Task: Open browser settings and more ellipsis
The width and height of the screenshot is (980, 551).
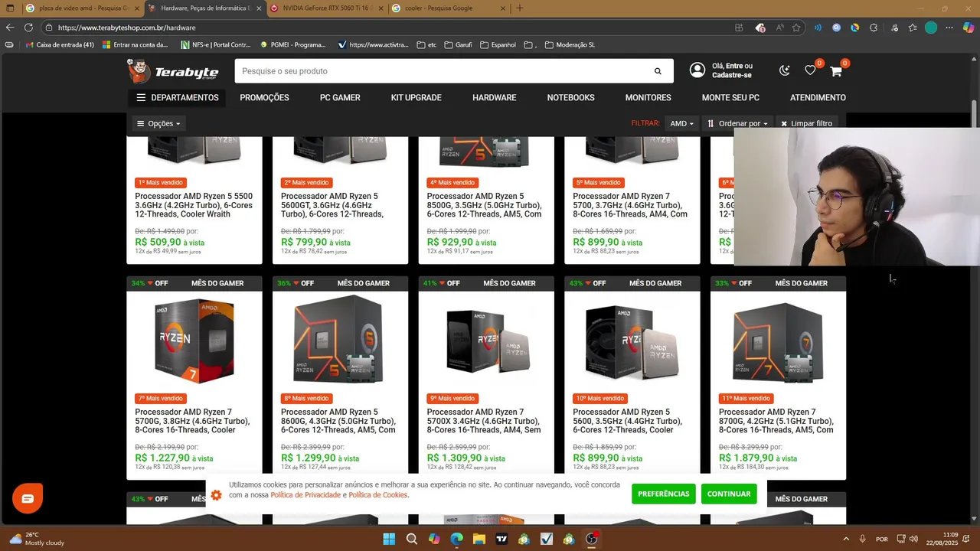Action: tap(949, 28)
